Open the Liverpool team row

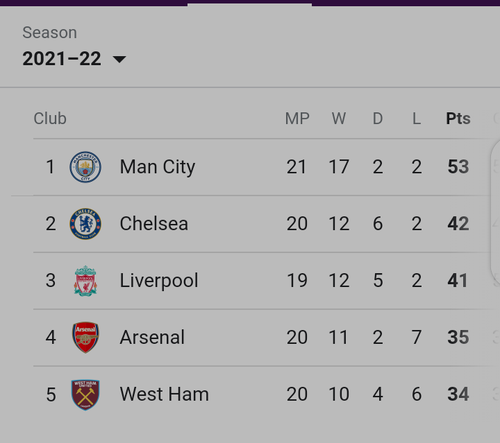click(262, 281)
